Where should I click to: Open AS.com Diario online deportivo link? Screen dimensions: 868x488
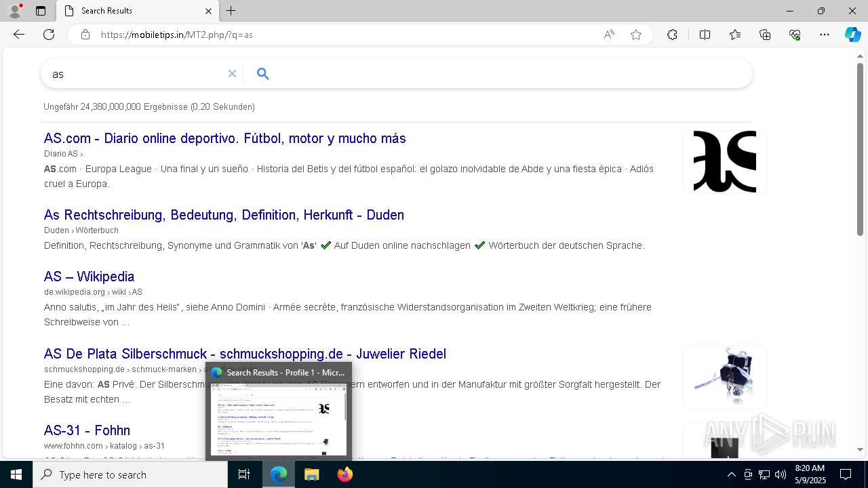tap(224, 138)
